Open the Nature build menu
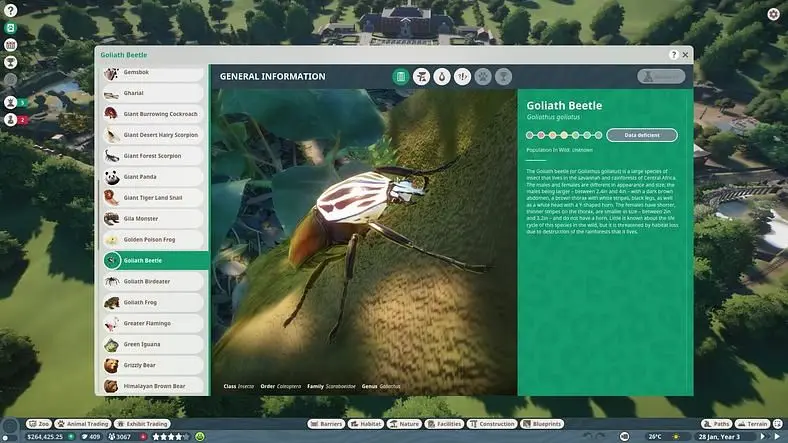Screen dimensions: 788x443 (x=405, y=424)
